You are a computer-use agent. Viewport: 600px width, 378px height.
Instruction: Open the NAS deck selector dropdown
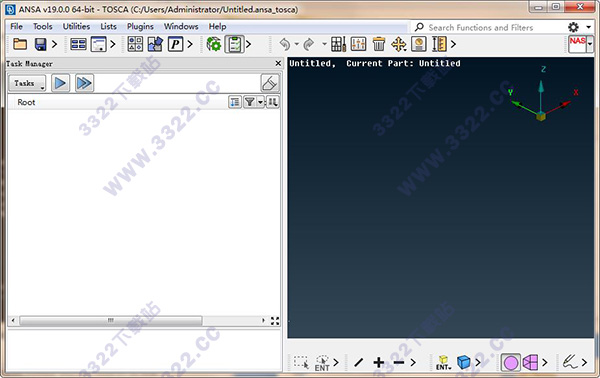pyautogui.click(x=590, y=44)
